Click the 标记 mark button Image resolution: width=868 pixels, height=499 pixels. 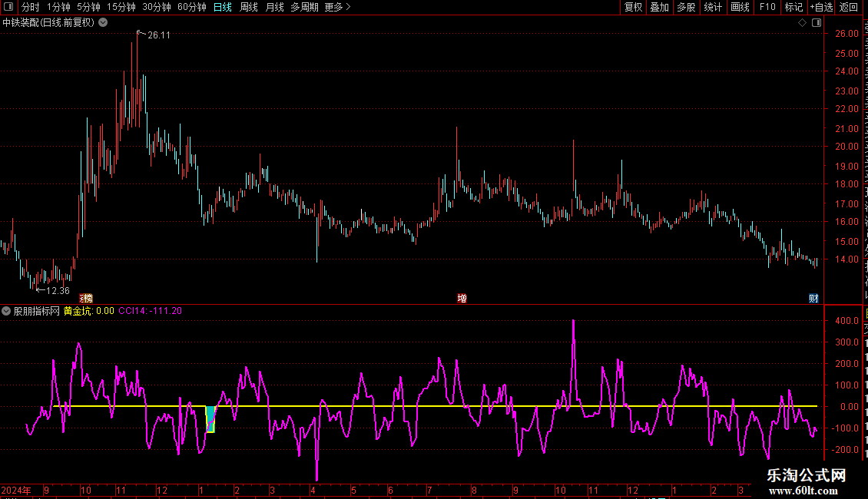pos(793,7)
